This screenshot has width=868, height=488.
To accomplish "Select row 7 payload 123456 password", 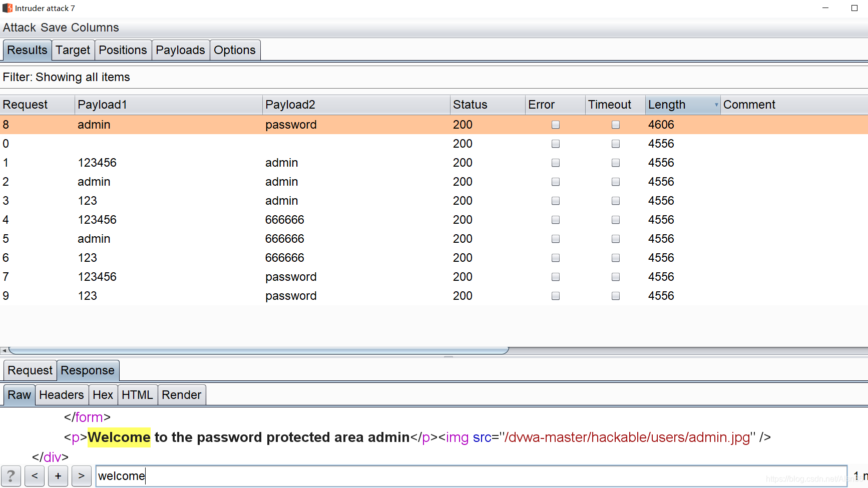I will coord(434,277).
